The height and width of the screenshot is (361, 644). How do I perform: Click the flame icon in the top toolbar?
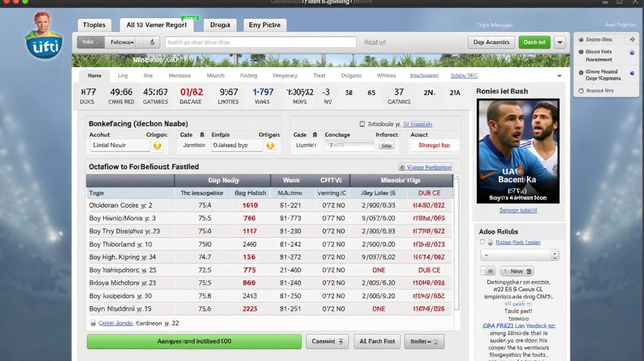[x=152, y=42]
